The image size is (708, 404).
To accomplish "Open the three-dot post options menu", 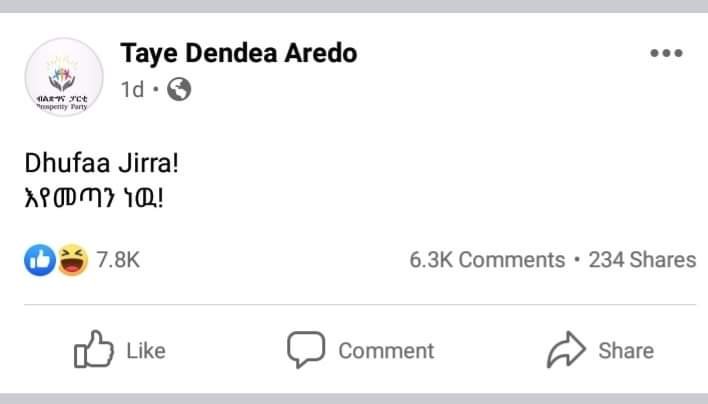I will (x=665, y=54).
